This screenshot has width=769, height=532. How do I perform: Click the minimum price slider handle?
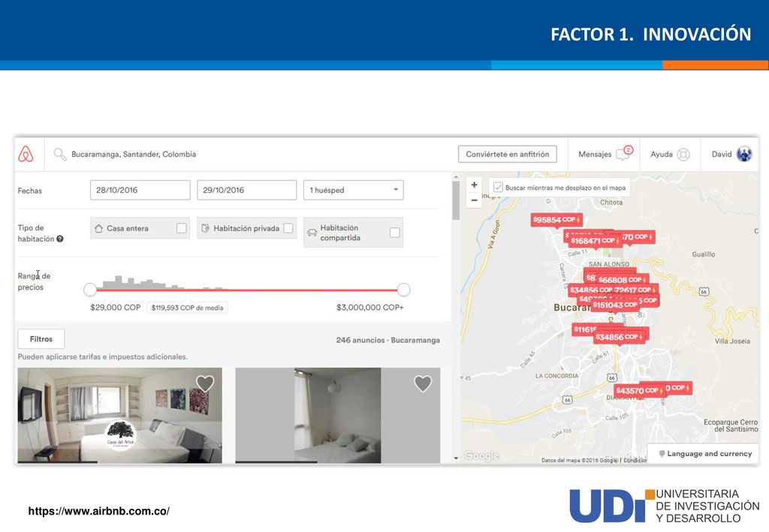click(x=90, y=290)
